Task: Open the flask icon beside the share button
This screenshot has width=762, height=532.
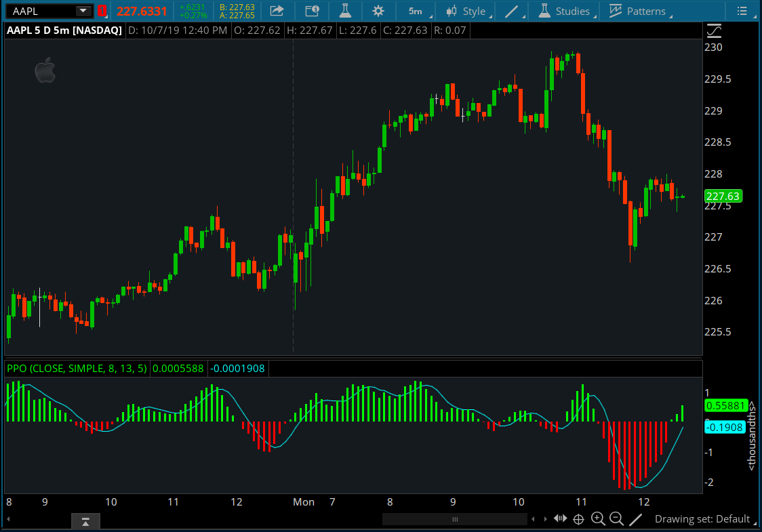Action: coord(345,11)
